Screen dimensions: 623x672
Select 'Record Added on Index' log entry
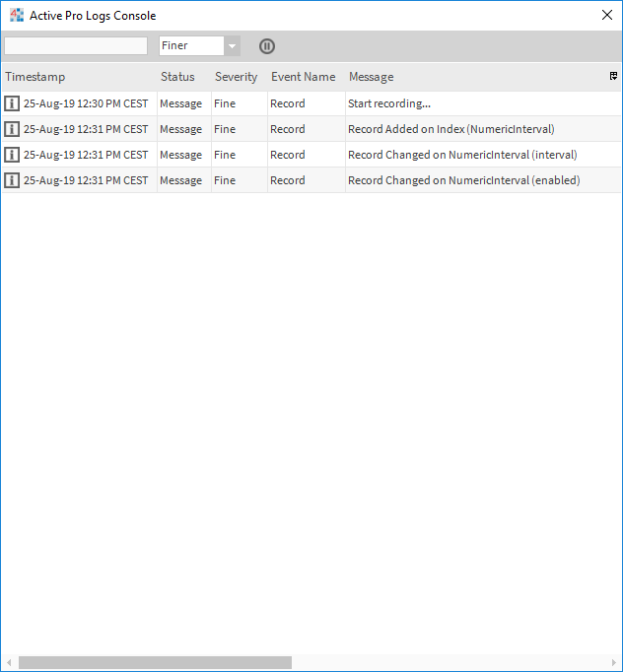pos(450,129)
